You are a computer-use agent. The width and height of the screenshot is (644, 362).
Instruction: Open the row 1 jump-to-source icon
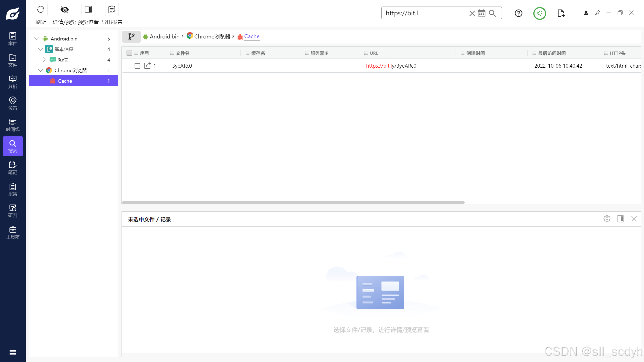click(x=147, y=66)
